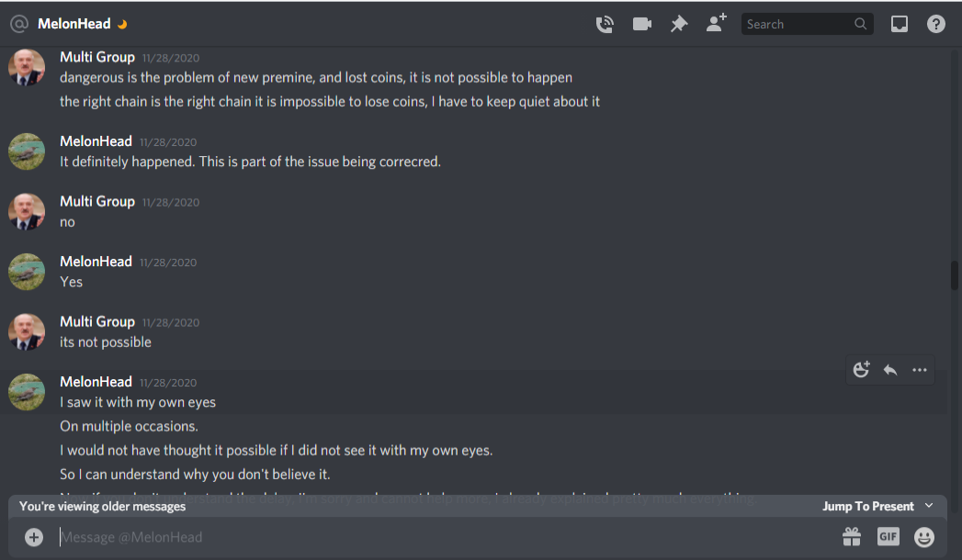Add a reaction to the hovered message
Viewport: 962px width, 560px height.
pyautogui.click(x=861, y=369)
